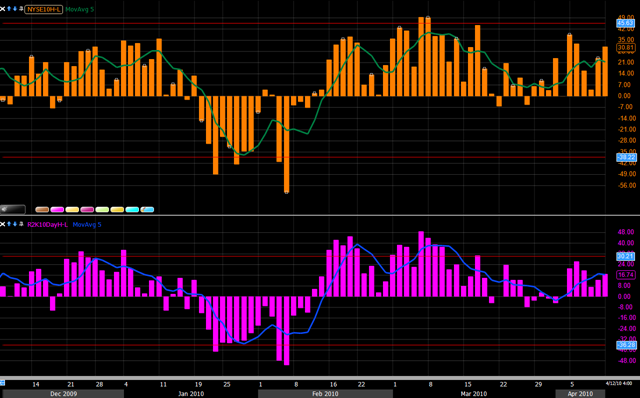The width and height of the screenshot is (640, 398).
Task: Pick the golden yellow color pill
Action: (x=117, y=210)
